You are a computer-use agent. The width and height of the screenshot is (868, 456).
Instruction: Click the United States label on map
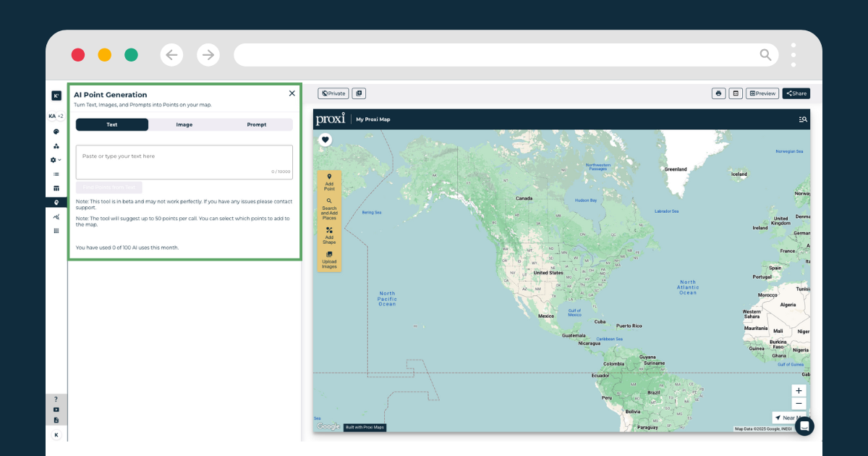[x=548, y=273]
